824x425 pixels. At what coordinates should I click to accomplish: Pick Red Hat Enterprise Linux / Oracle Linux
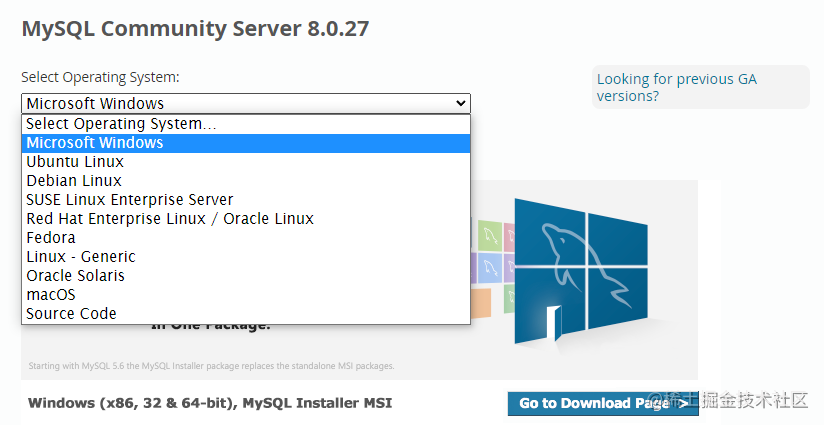point(246,219)
